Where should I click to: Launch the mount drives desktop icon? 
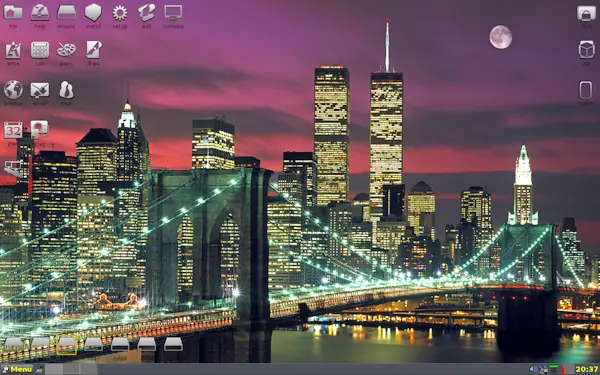(x=66, y=13)
